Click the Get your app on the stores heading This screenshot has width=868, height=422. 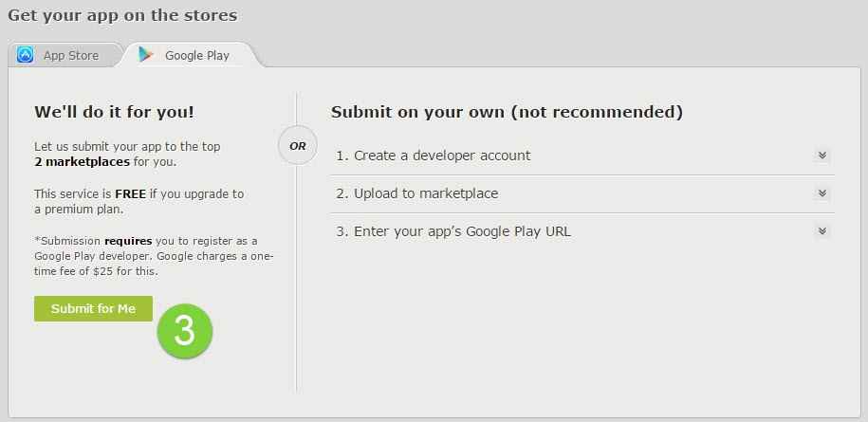(x=122, y=15)
